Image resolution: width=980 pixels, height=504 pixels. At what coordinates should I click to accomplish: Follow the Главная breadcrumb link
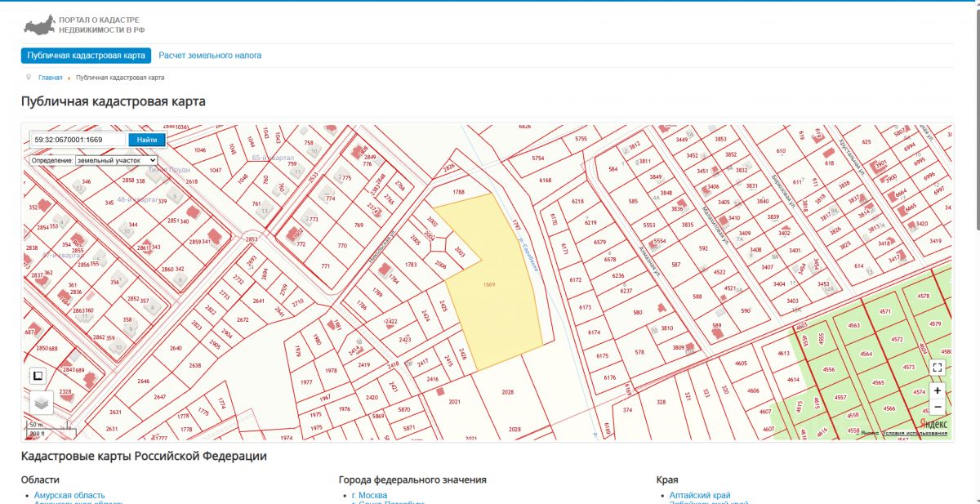tap(50, 78)
